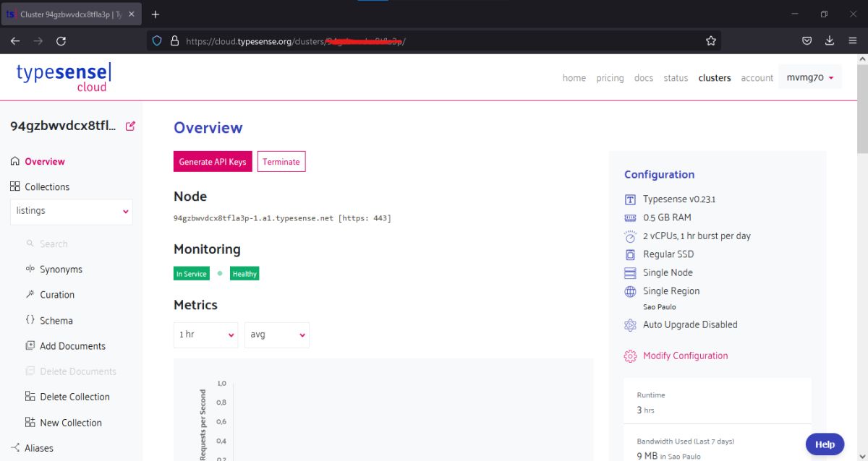Click the Add Documents icon
The image size is (868, 461).
pos(30,345)
